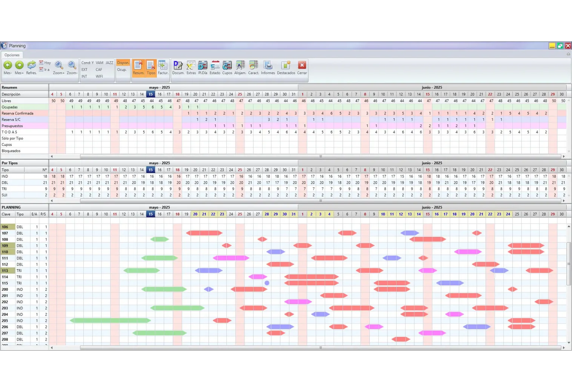Select the Opciones ribbon tab
Image resolution: width=572 pixels, height=392 pixels.
click(x=12, y=55)
